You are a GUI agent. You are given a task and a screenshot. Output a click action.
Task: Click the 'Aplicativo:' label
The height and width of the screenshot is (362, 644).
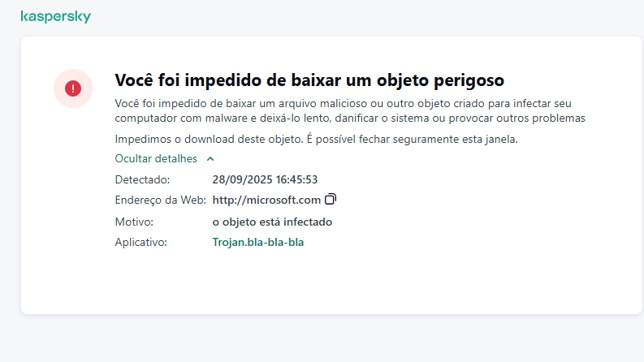[140, 242]
